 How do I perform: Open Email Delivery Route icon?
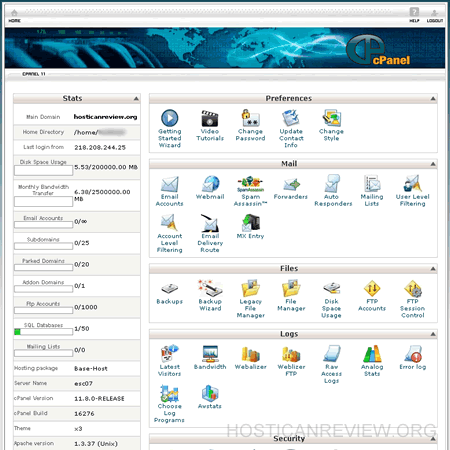coord(210,223)
